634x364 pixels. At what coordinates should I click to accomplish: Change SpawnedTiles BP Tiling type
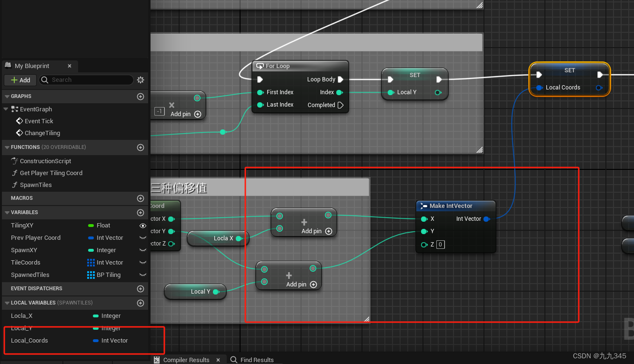104,275
